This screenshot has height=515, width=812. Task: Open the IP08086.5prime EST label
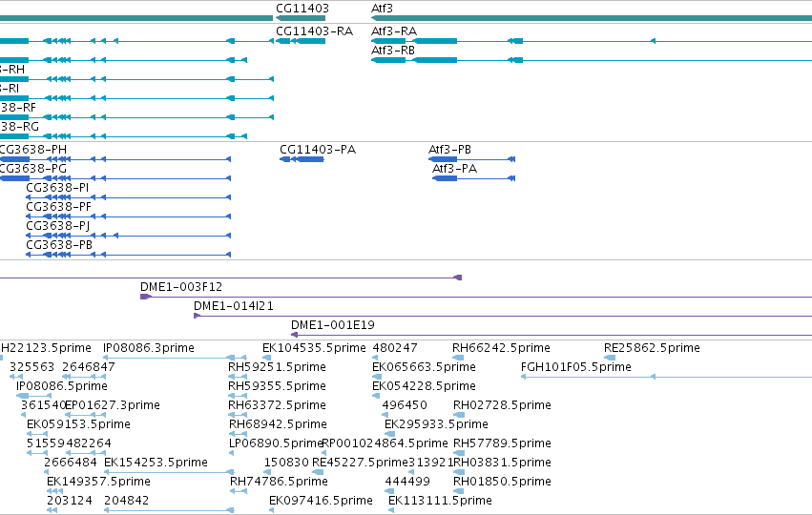pos(62,386)
